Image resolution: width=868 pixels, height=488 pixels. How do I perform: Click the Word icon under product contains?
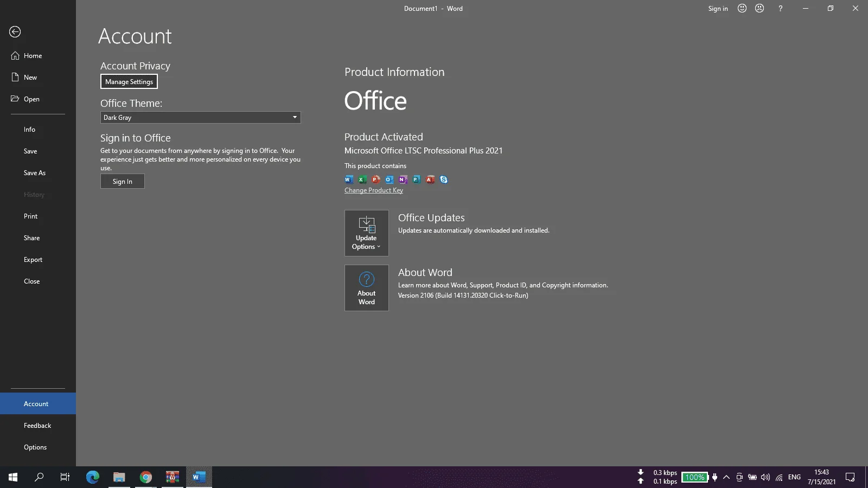pos(349,179)
